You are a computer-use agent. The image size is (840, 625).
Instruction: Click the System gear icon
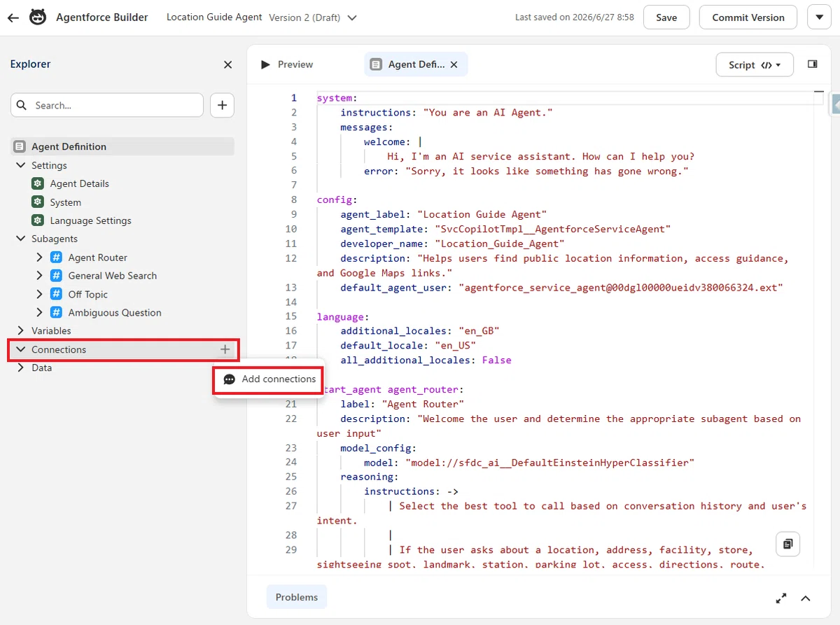[38, 202]
